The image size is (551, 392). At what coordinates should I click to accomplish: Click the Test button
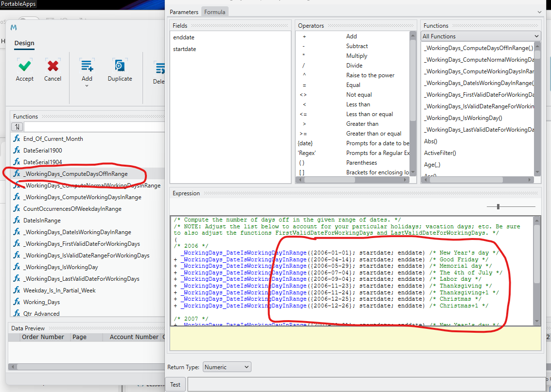click(175, 385)
